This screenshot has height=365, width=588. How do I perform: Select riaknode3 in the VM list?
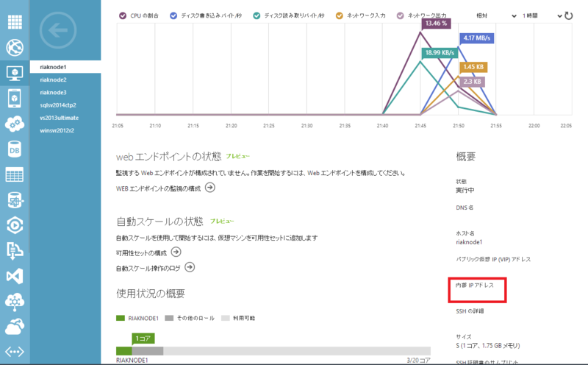point(65,93)
